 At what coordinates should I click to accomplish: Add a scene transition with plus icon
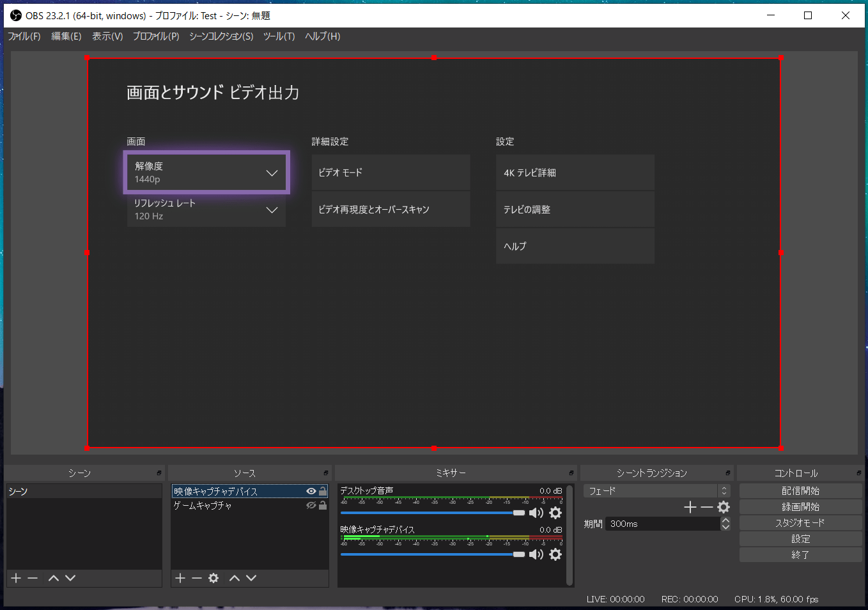click(690, 507)
